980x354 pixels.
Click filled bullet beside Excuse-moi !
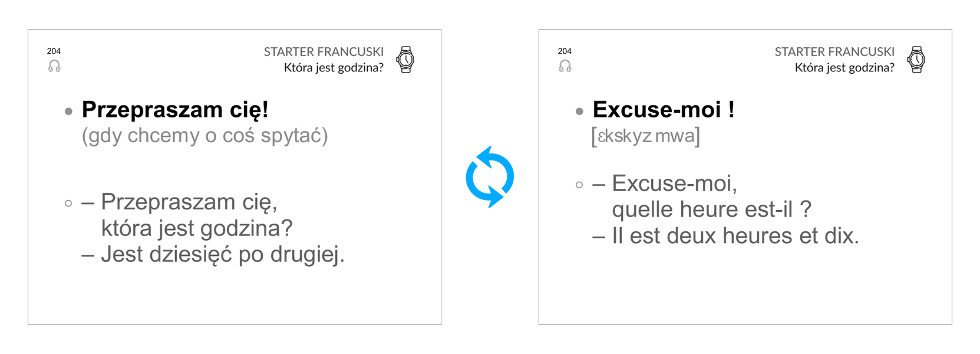point(580,111)
